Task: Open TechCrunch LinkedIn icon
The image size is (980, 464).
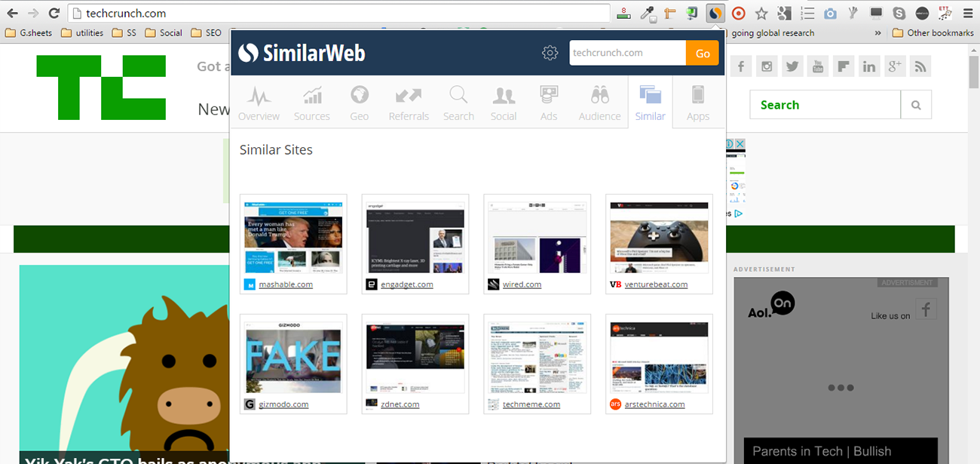Action: click(x=869, y=66)
